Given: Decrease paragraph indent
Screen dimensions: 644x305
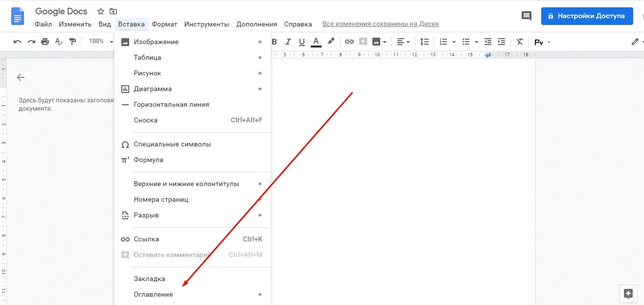Looking at the screenshot, I should [488, 42].
